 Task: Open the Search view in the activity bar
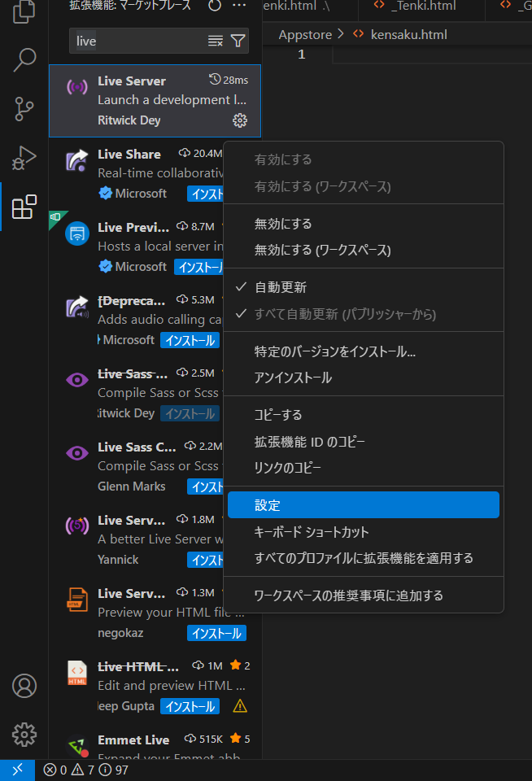pyautogui.click(x=24, y=60)
